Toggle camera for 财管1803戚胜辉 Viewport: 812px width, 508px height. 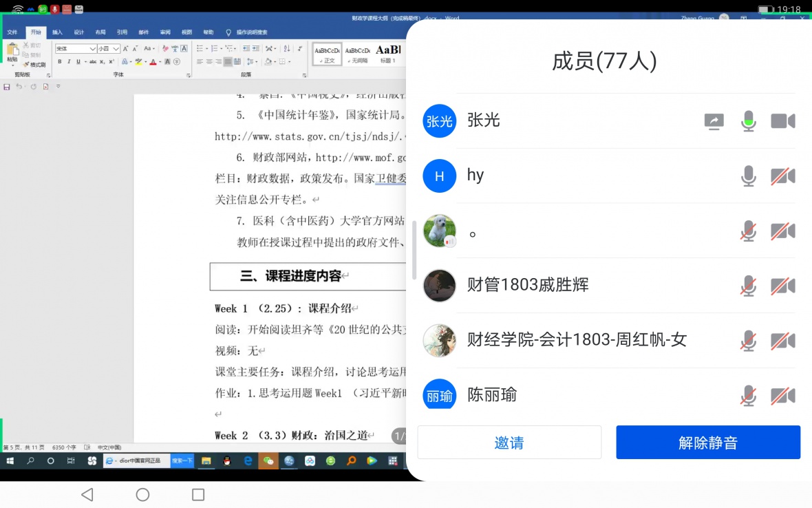(x=782, y=286)
